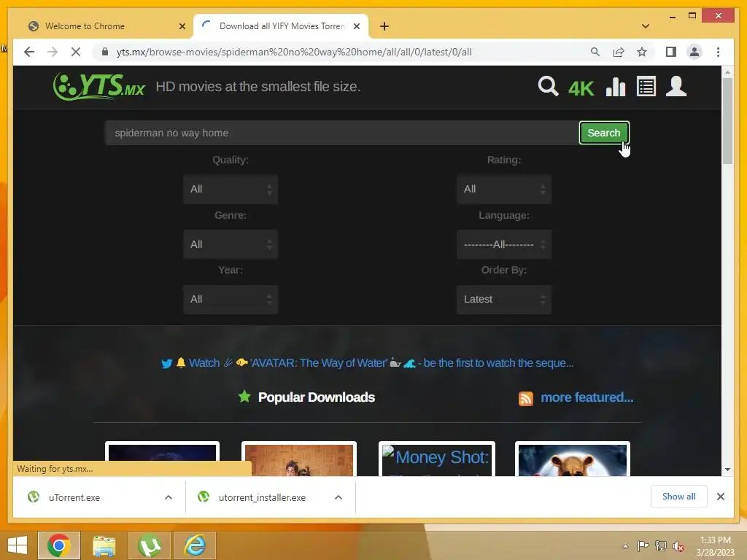Open browse movies list icon

[x=646, y=87]
